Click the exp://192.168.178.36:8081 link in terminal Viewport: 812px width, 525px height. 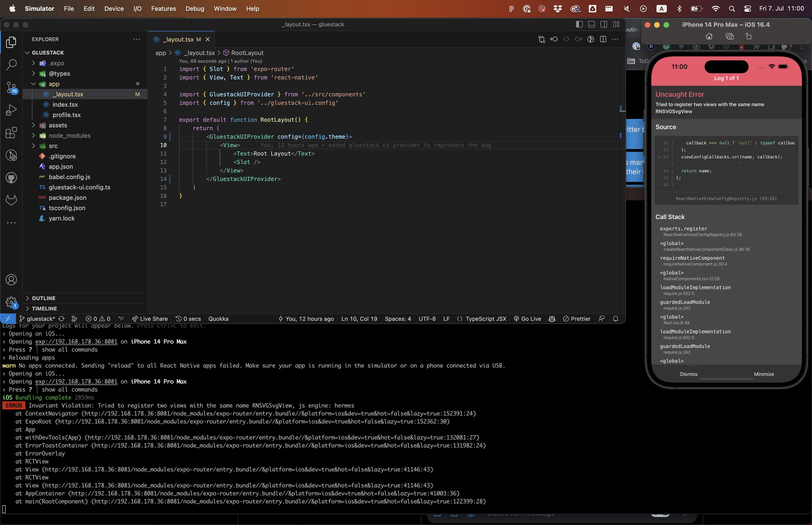76,341
